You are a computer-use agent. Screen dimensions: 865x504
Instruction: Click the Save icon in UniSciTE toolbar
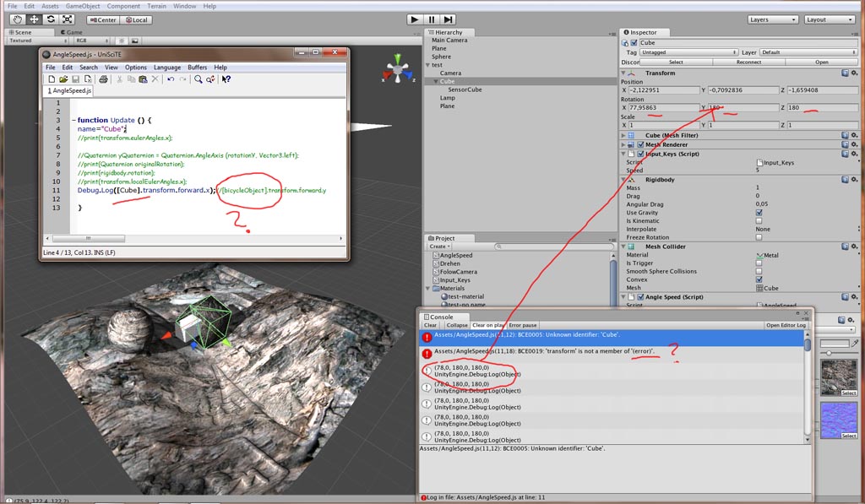click(75, 79)
